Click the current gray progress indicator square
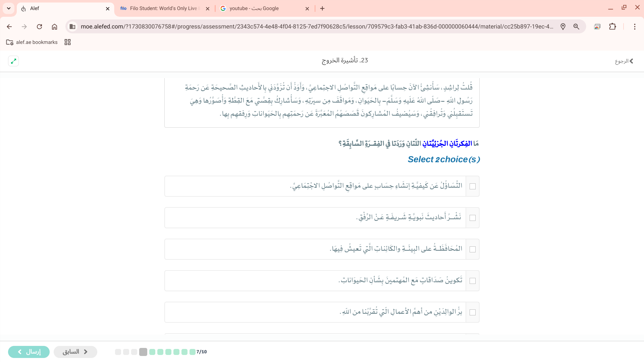Image resolution: width=644 pixels, height=362 pixels. pyautogui.click(x=143, y=352)
